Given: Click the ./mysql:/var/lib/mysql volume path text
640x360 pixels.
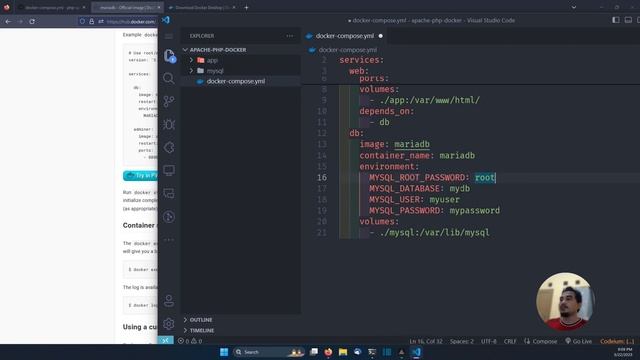Looking at the screenshot, I should click(x=434, y=233).
